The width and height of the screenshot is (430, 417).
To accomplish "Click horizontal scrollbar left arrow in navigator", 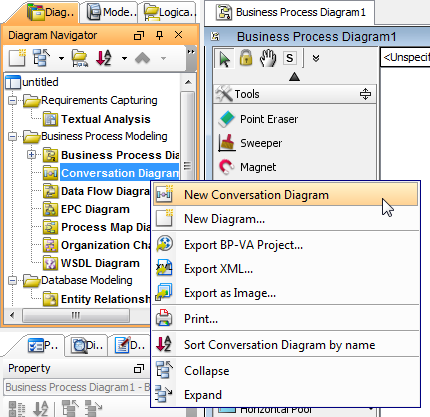I will [x=12, y=315].
